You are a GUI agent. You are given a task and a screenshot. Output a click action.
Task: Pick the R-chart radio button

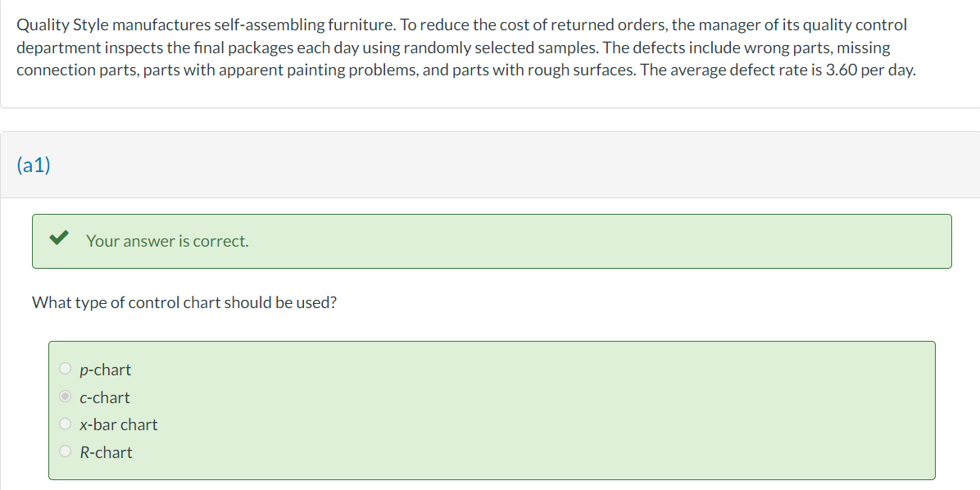click(66, 452)
